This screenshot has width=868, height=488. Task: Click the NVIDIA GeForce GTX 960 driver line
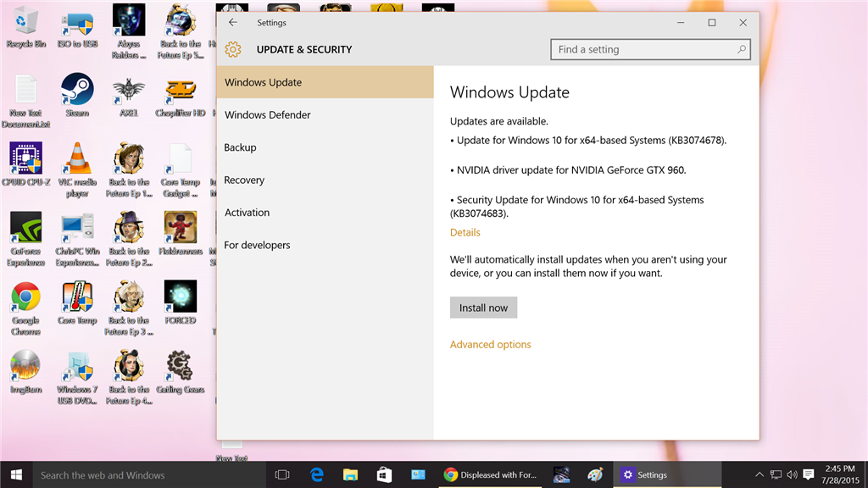(568, 170)
